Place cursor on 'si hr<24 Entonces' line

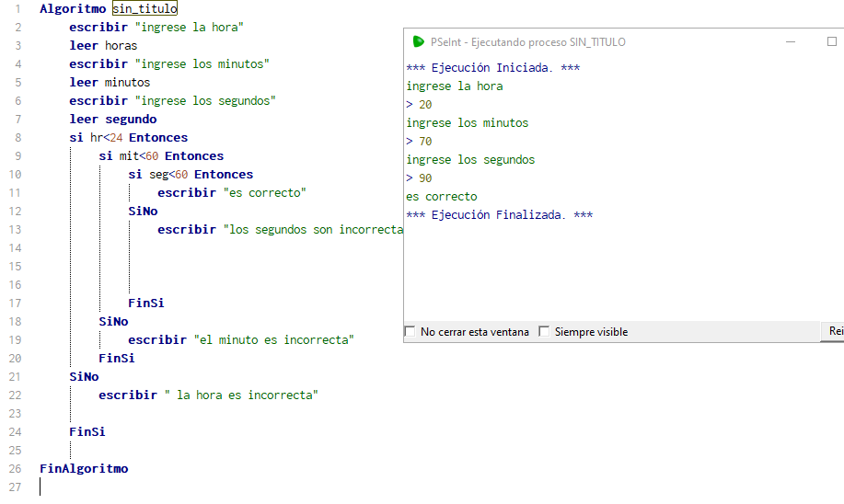pyautogui.click(x=128, y=137)
